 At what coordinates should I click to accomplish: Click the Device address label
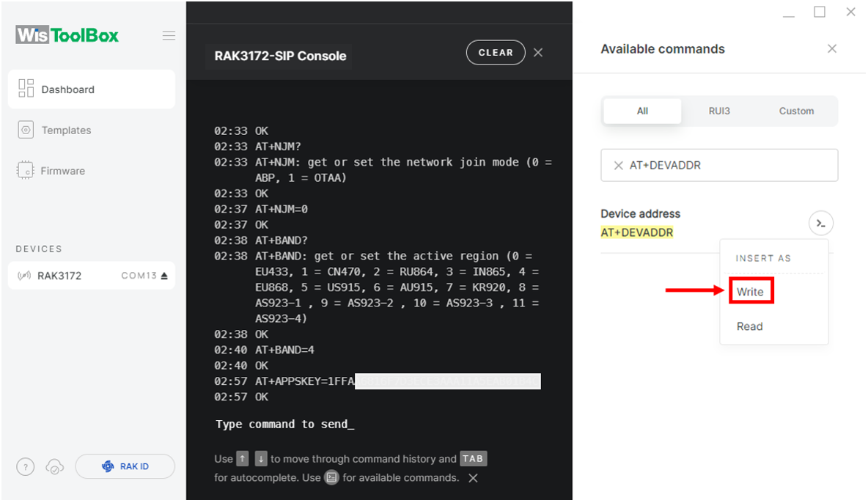641,214
